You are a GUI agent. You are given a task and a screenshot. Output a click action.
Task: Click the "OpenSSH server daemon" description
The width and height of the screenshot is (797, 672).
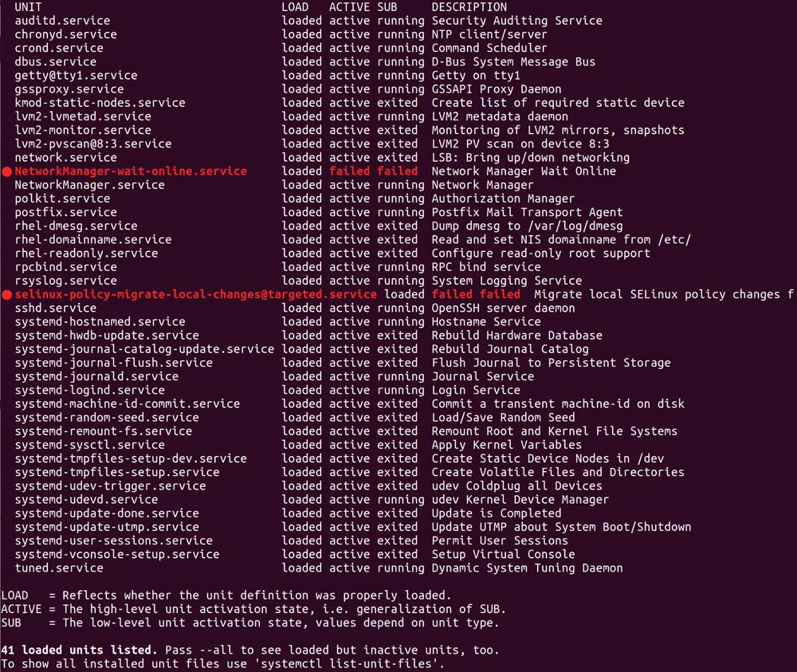click(503, 308)
